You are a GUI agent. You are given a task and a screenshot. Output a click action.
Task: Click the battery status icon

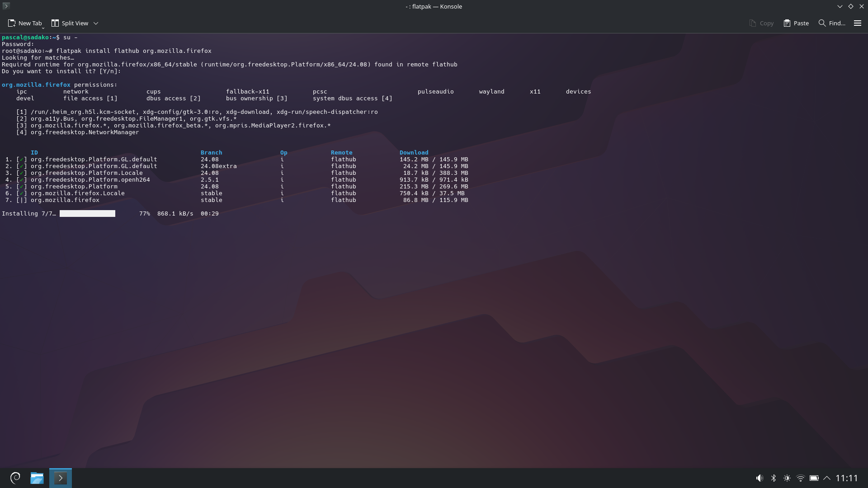[814, 478]
